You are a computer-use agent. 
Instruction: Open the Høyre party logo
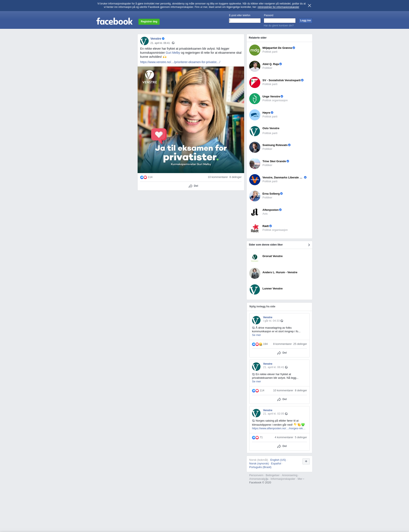[x=255, y=115]
